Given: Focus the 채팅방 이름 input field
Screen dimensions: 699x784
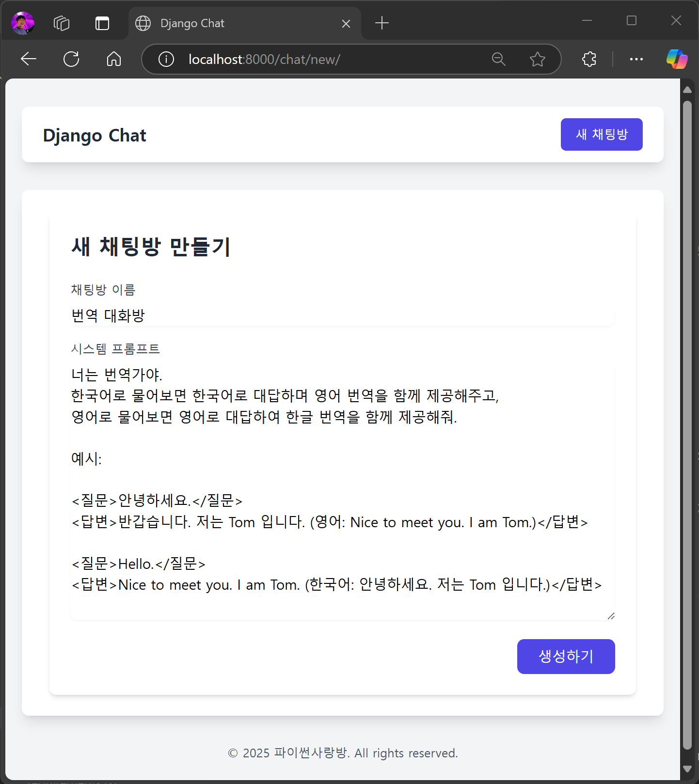Looking at the screenshot, I should (x=342, y=315).
